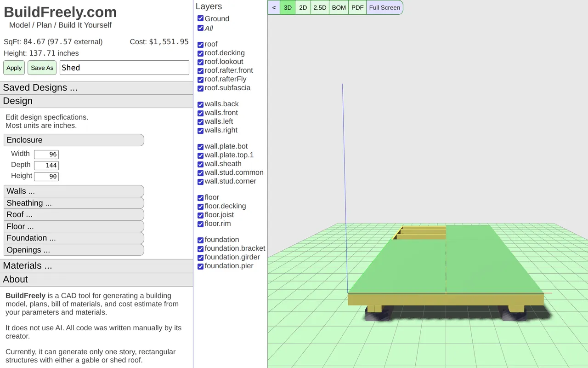
Task: Expand the Openings settings
Action: pyautogui.click(x=74, y=250)
